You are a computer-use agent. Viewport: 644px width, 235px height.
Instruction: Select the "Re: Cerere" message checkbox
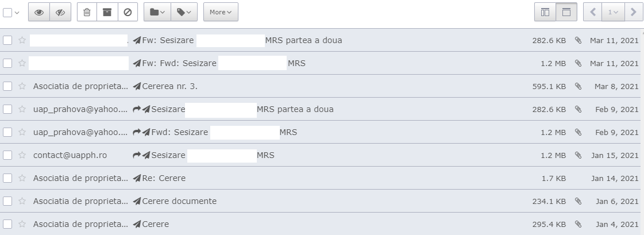[x=7, y=178]
